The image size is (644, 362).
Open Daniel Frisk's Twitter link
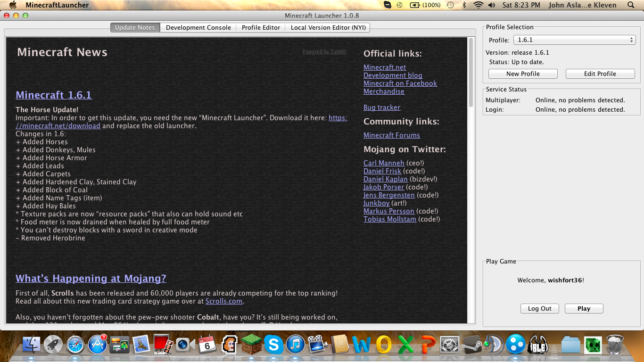(x=382, y=171)
